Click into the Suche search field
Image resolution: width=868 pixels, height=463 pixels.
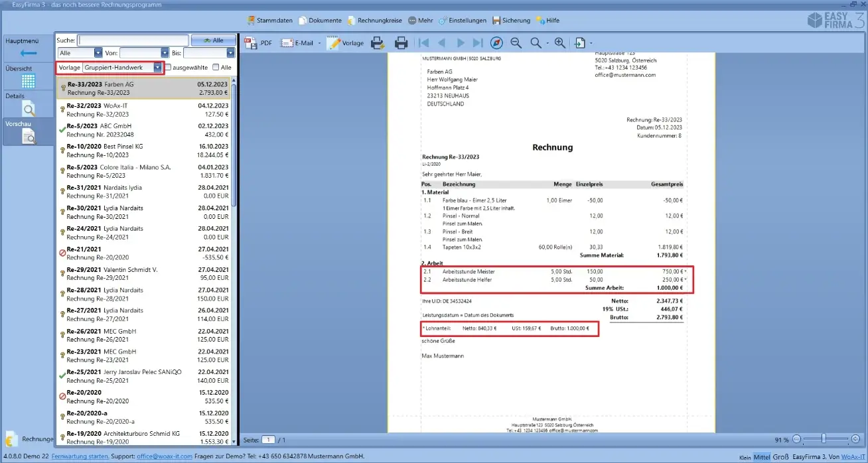click(129, 40)
